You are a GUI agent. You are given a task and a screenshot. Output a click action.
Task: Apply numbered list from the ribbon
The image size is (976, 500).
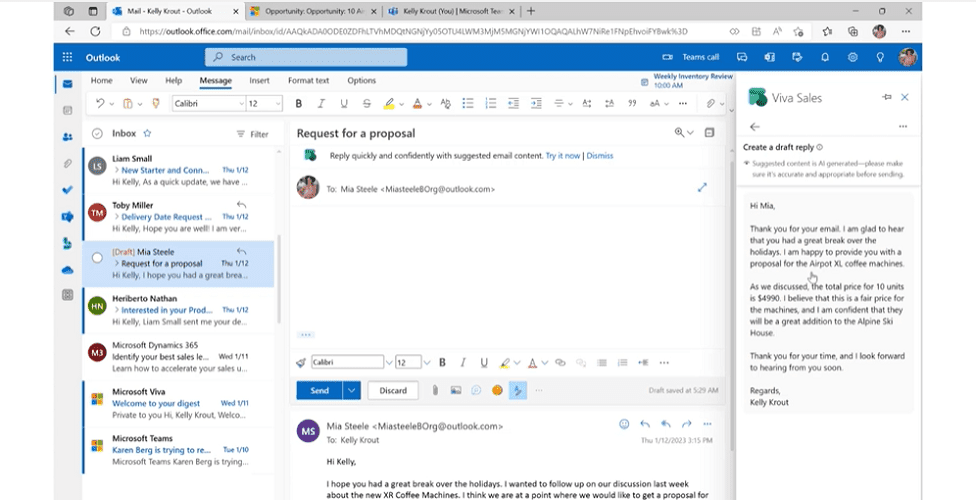(x=490, y=104)
